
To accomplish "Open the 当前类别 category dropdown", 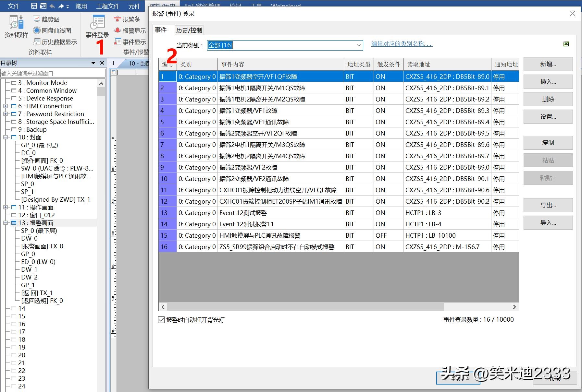I will tap(358, 45).
